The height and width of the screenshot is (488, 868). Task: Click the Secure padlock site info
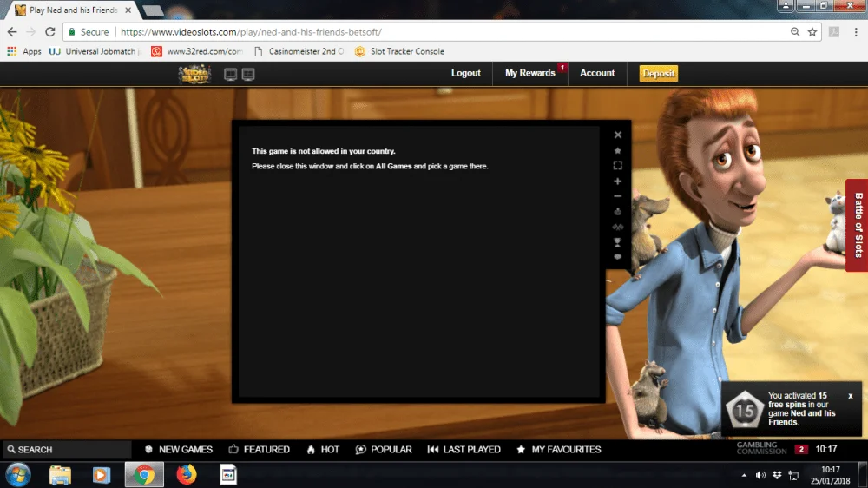(x=89, y=32)
